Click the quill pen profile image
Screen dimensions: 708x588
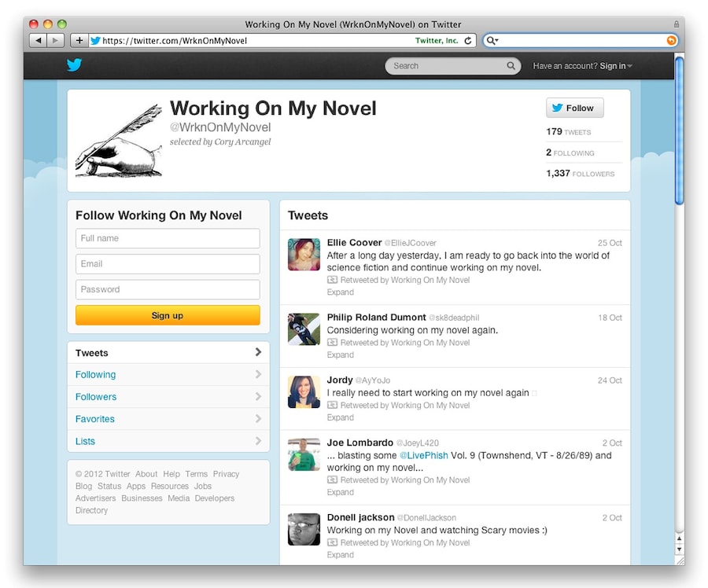(119, 141)
